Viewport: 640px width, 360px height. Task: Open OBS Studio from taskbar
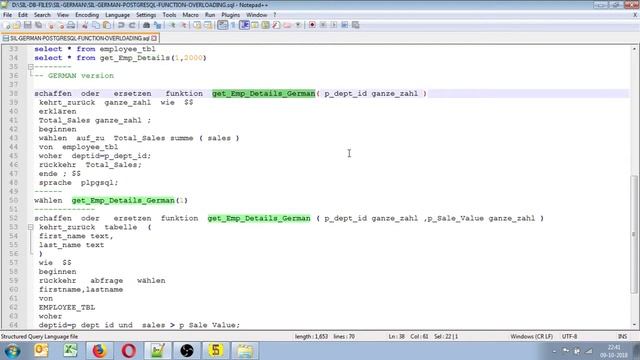187,351
